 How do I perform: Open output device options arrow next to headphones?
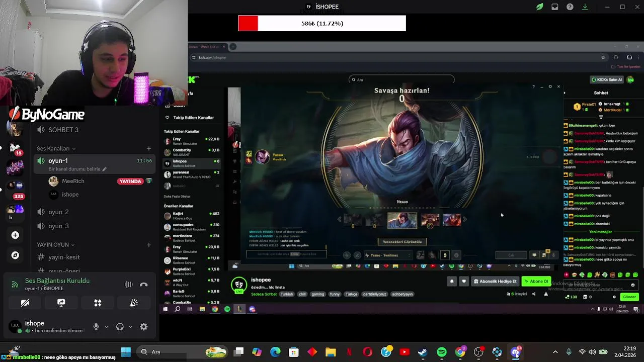click(x=130, y=327)
